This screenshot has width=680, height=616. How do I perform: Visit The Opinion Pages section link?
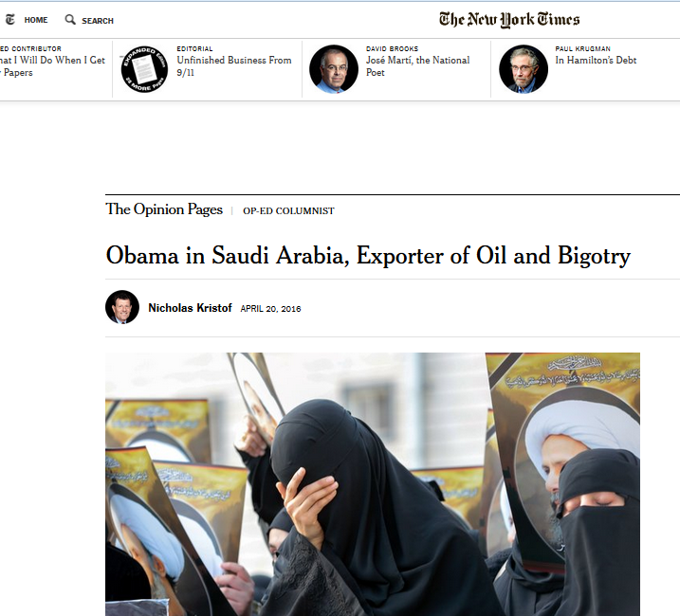coord(164,209)
